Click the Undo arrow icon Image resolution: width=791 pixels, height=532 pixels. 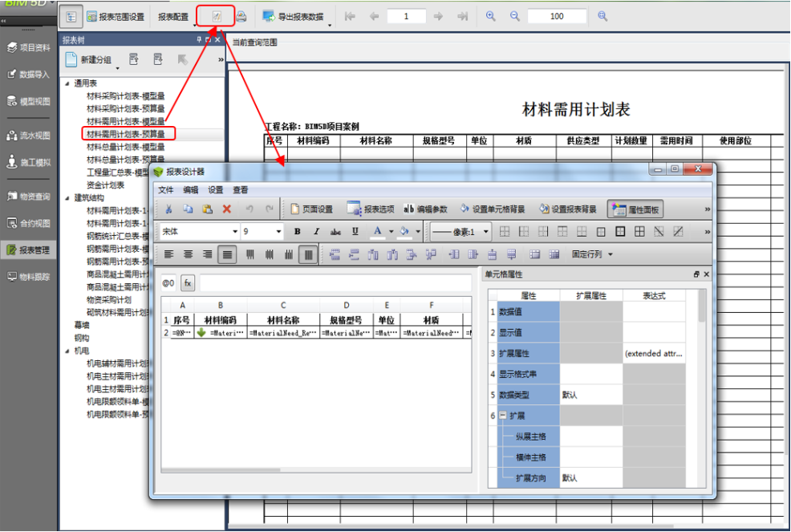coord(249,209)
